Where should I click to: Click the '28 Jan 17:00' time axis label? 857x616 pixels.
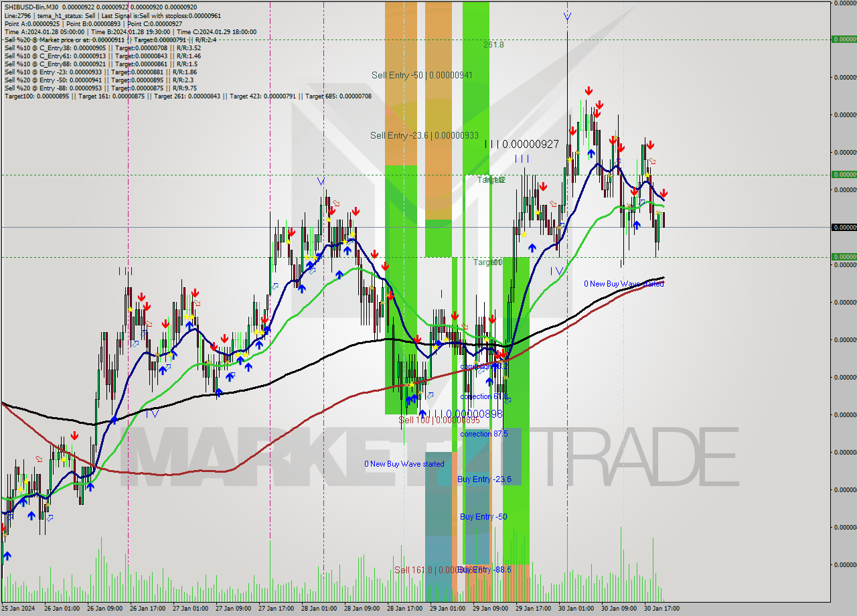click(404, 609)
